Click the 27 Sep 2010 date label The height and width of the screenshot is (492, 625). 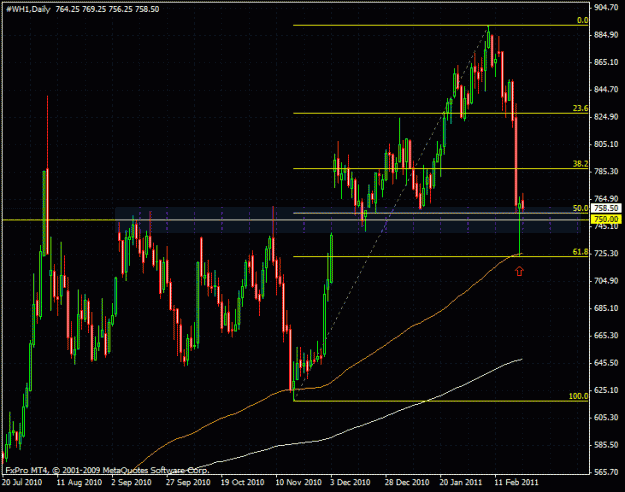point(188,482)
